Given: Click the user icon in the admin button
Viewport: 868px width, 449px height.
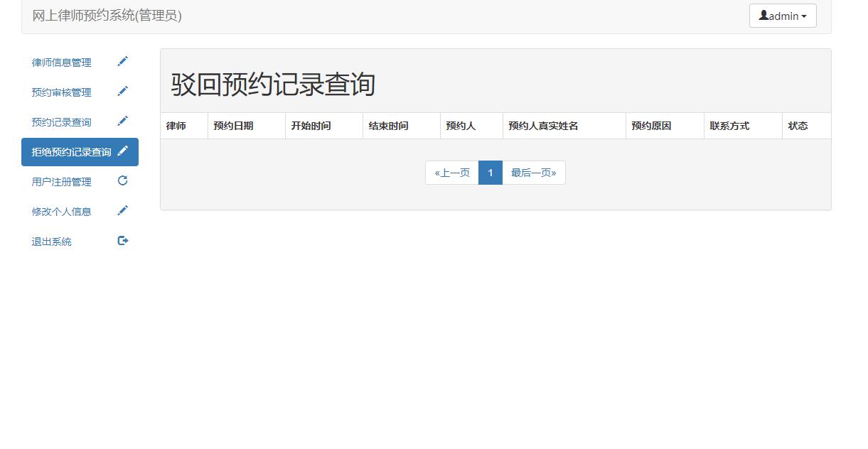Looking at the screenshot, I should [x=764, y=16].
